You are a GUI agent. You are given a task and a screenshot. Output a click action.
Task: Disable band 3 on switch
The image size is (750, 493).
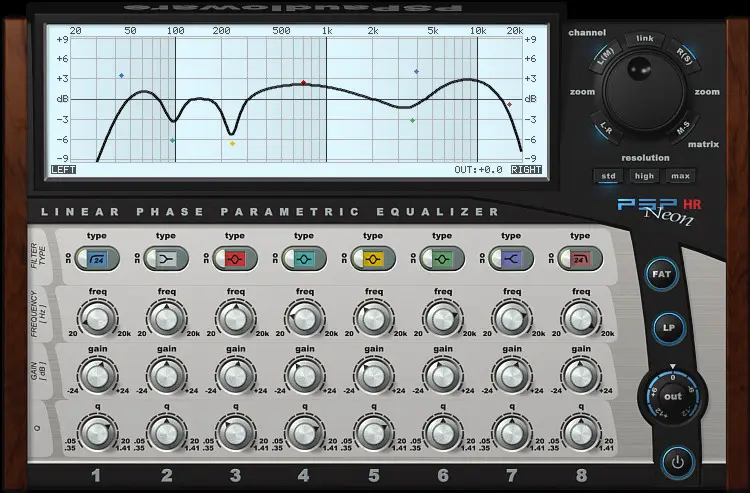click(220, 259)
